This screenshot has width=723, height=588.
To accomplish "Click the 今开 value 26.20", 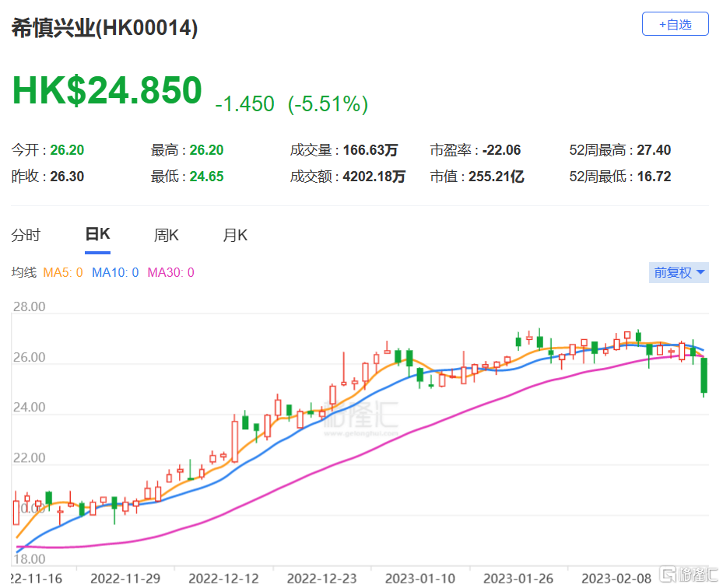I will (67, 150).
